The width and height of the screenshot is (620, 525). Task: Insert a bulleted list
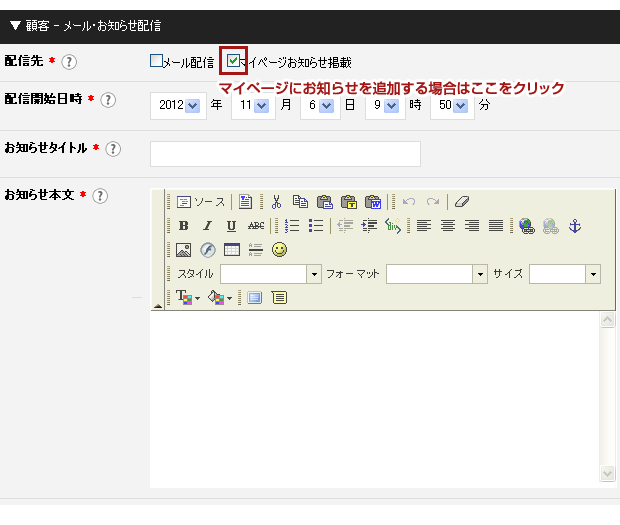point(316,226)
